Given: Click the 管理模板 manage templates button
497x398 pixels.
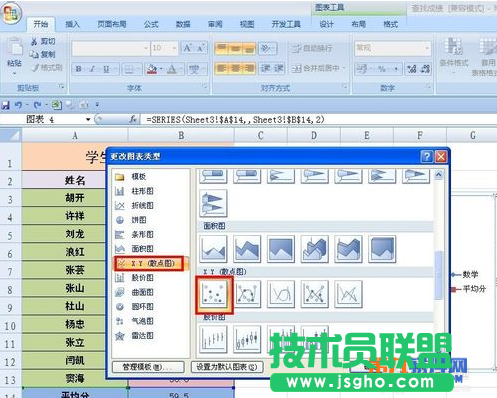Looking at the screenshot, I should tap(148, 367).
